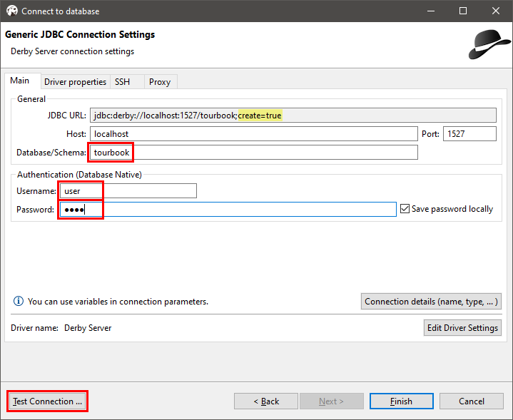
Task: Click the black hat driver logo
Action: (x=489, y=45)
